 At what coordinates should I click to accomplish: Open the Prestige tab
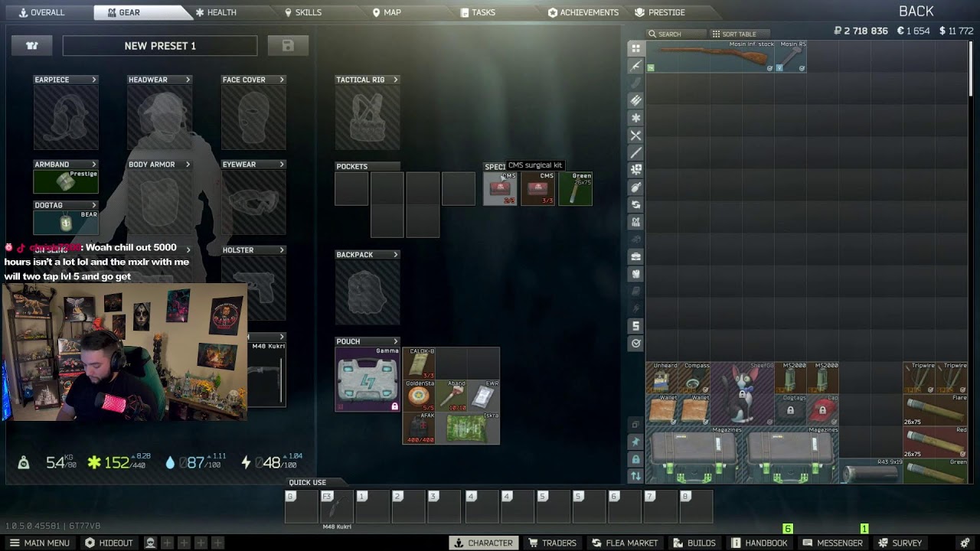click(660, 12)
